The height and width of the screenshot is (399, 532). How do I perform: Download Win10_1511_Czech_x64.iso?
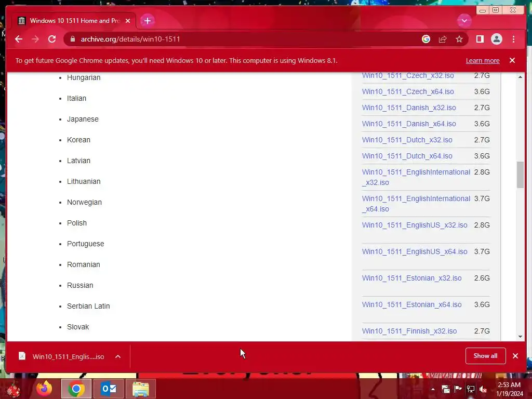tap(407, 91)
